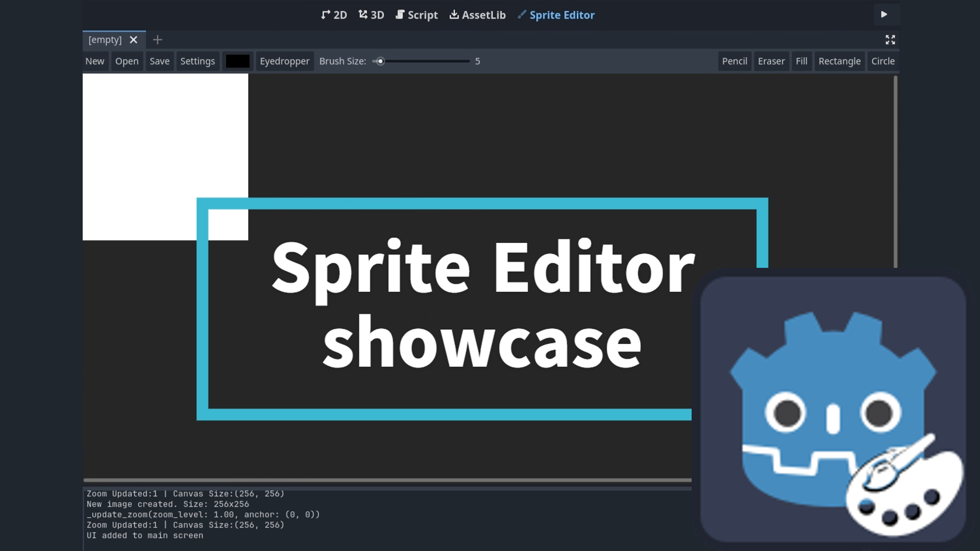Select the Eraser tool
980x551 pixels.
[771, 61]
